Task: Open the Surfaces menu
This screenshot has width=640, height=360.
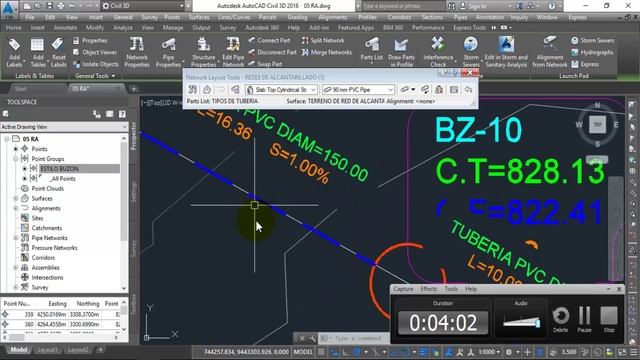Action: coord(199,18)
